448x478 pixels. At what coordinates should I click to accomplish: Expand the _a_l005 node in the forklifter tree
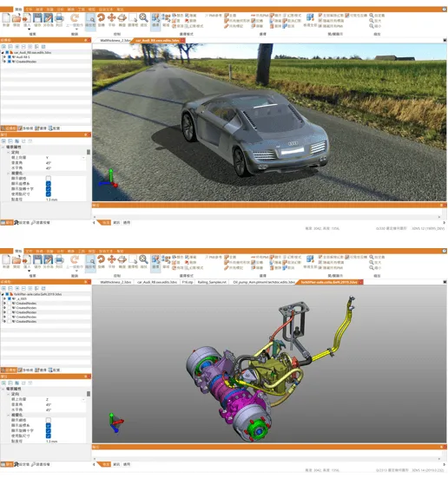4,298
